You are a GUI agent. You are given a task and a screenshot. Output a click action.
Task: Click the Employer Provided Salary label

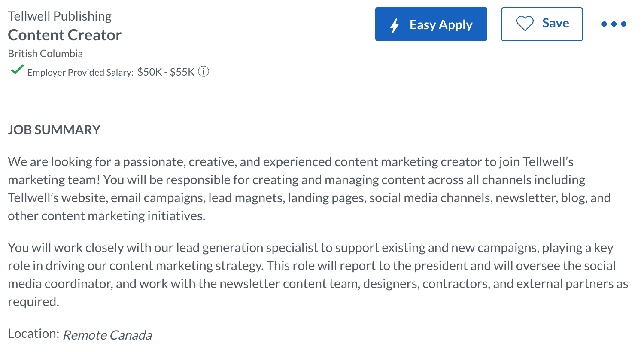(80, 72)
